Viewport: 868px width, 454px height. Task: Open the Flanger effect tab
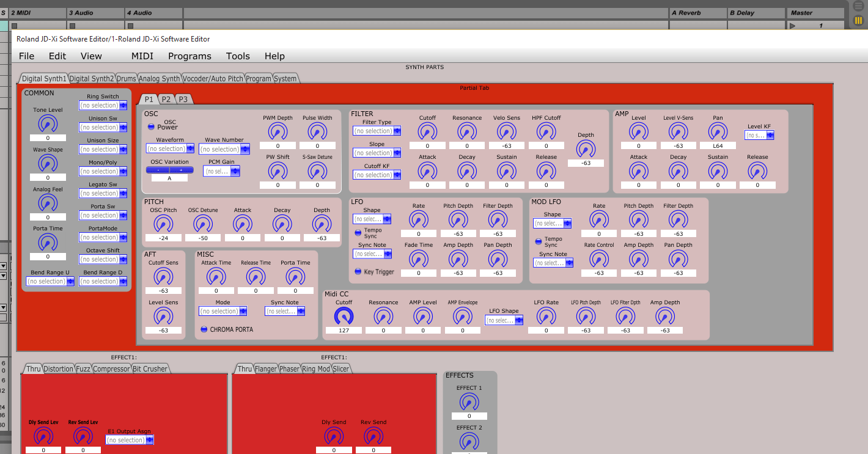click(x=265, y=368)
